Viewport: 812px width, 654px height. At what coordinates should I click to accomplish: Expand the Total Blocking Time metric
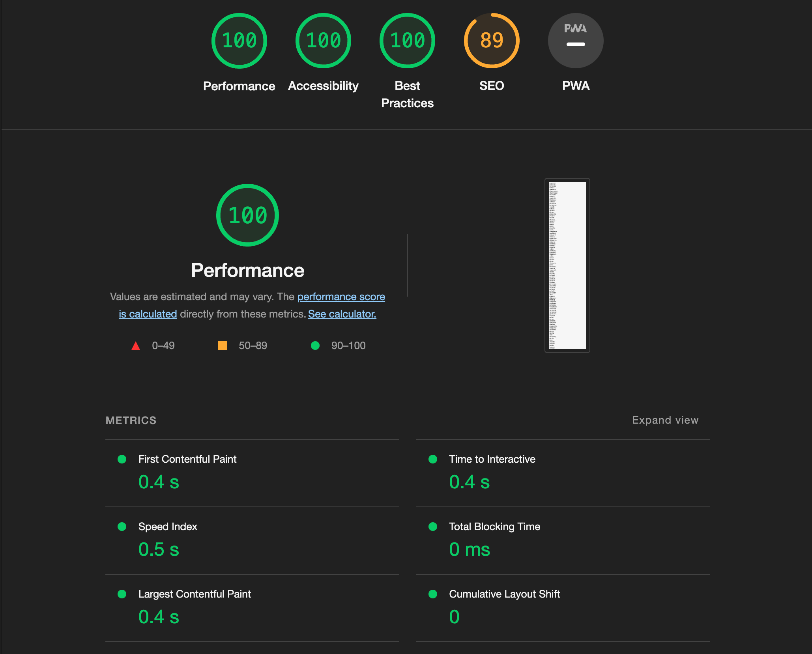[x=494, y=527]
